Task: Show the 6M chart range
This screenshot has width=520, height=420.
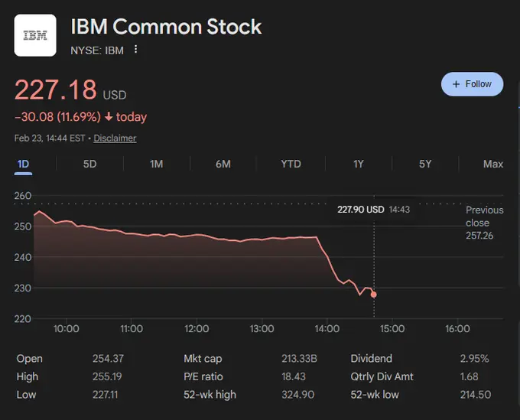Action: [223, 164]
